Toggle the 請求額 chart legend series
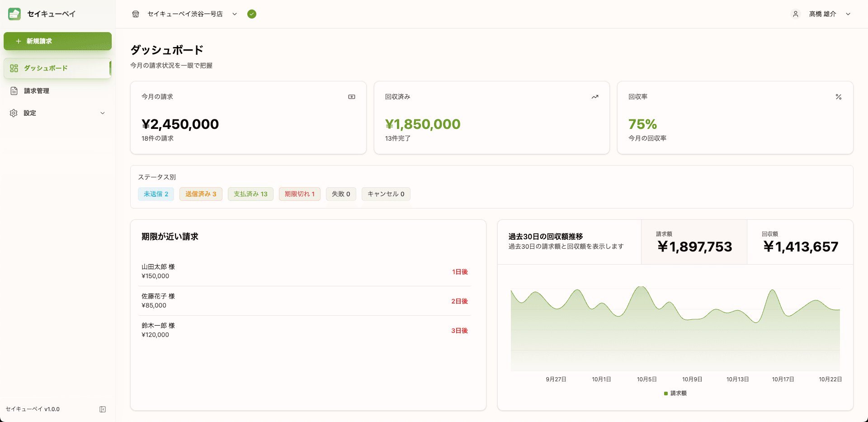 675,394
